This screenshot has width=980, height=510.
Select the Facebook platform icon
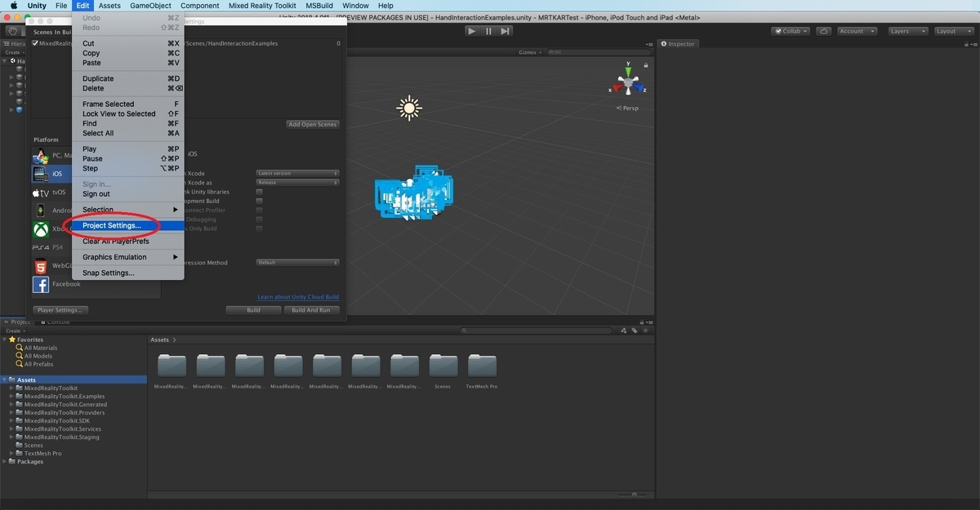point(41,284)
